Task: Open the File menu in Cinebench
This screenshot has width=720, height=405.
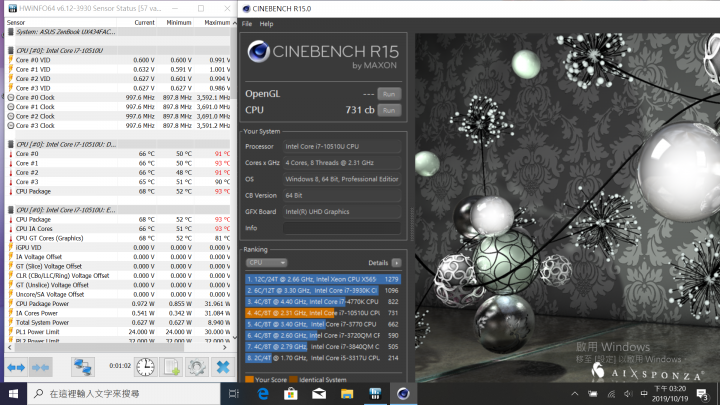Action: point(247,23)
